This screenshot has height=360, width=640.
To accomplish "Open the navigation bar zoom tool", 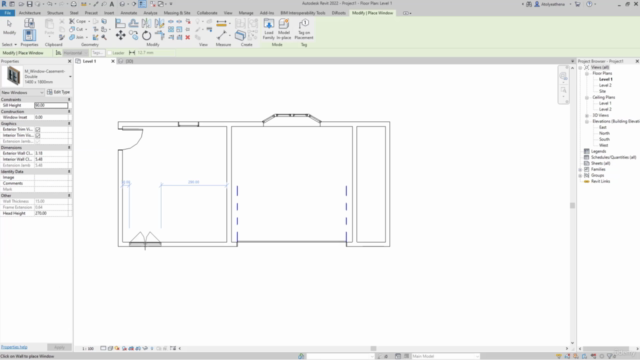I will [x=563, y=90].
